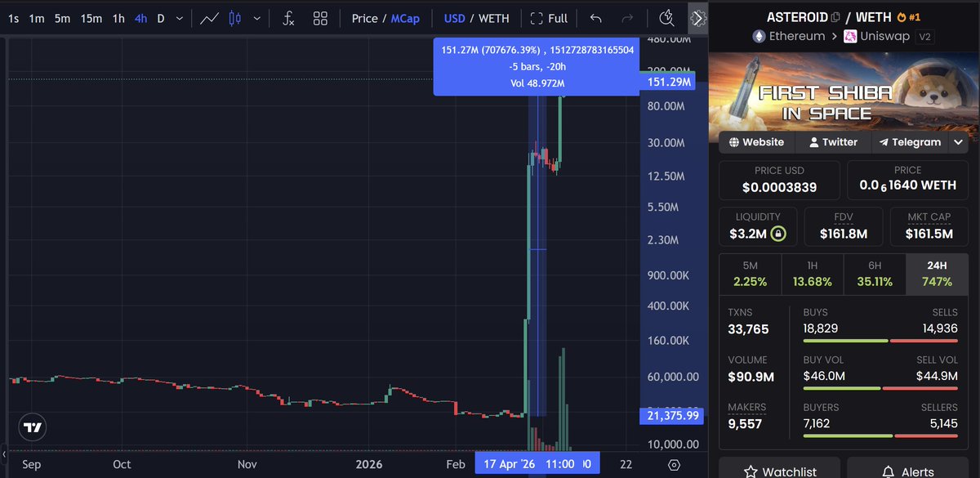Set timeframe to 5m
980x478 pixels.
[x=62, y=18]
